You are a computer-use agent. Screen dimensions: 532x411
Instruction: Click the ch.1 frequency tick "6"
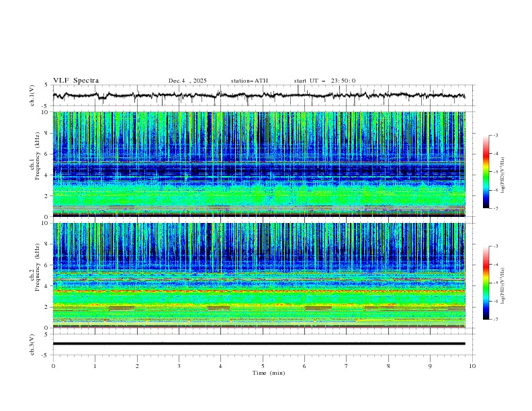[x=48, y=154]
